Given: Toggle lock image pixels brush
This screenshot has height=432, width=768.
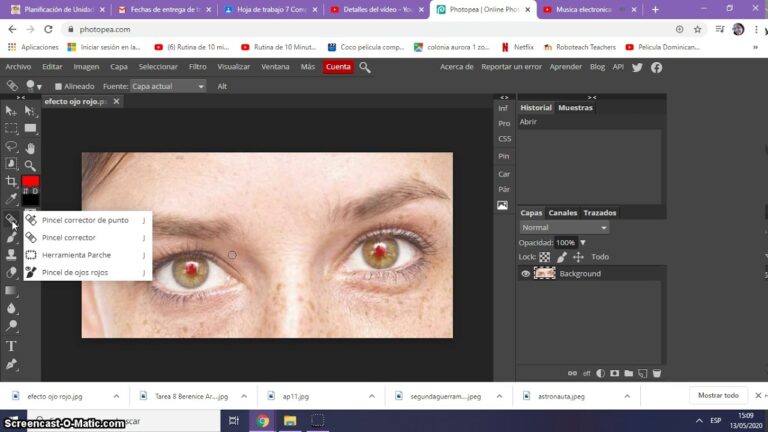Looking at the screenshot, I should [x=561, y=257].
